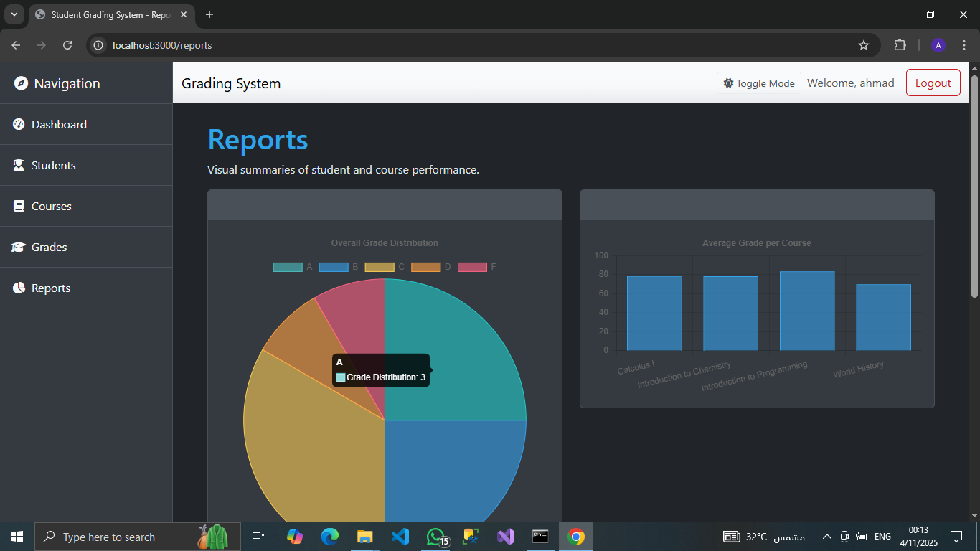Click the Introduction to Programming bar
This screenshot has width=980, height=551.
tap(806, 311)
